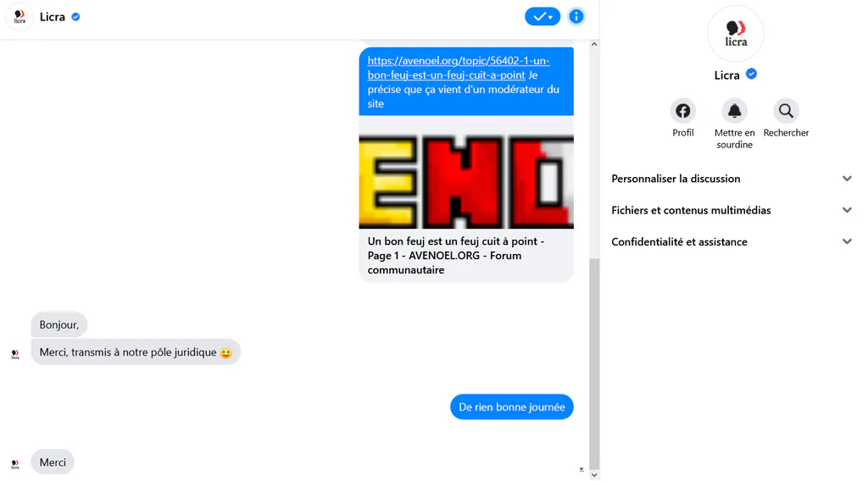Click the scrollbar down arrow
Image resolution: width=868 pixels, height=481 pixels.
594,475
